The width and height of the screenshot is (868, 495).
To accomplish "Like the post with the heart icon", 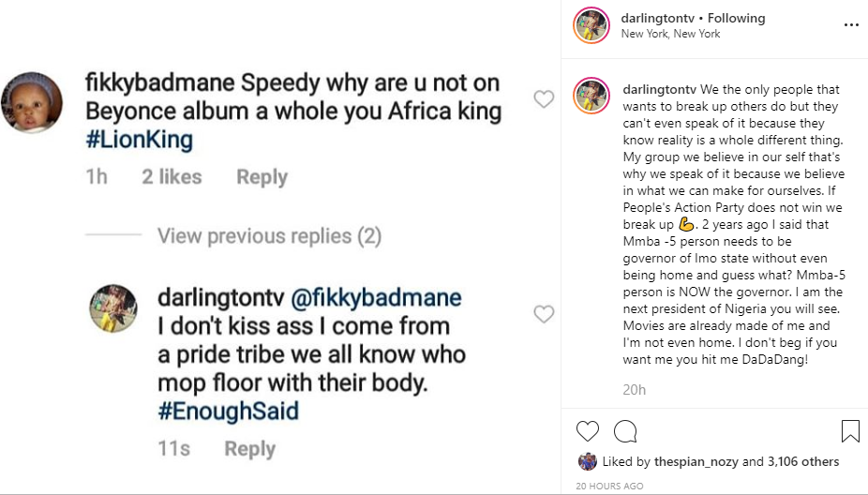I will pyautogui.click(x=588, y=431).
